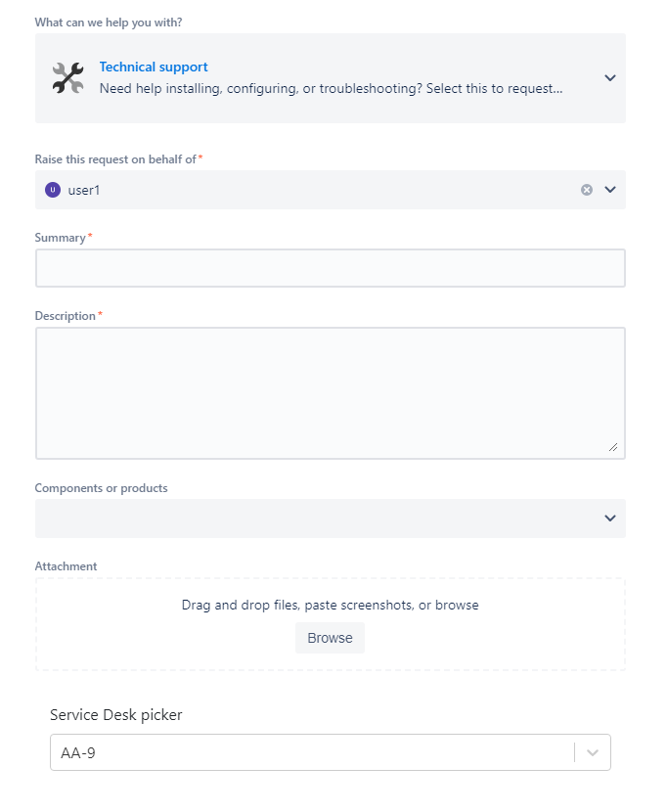Screen dimensions: 667x812
Task: Click the drag and drop files text
Action: coord(330,606)
